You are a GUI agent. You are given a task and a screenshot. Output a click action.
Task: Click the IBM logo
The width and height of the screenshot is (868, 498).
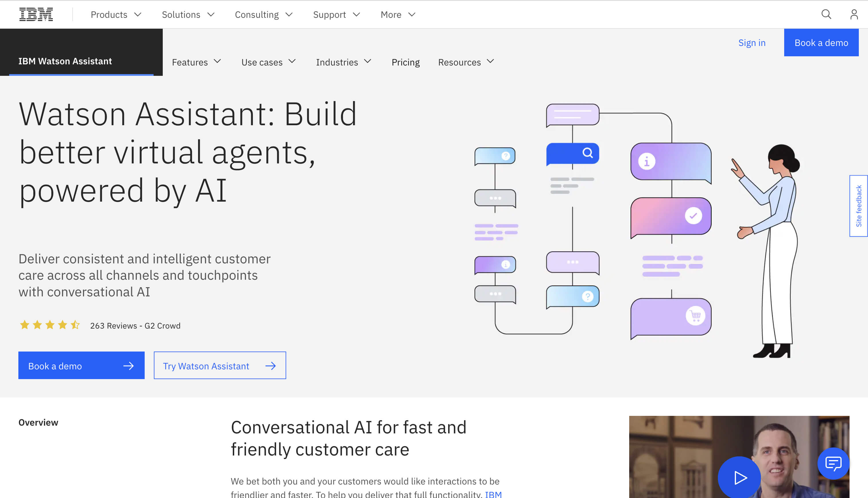point(36,14)
